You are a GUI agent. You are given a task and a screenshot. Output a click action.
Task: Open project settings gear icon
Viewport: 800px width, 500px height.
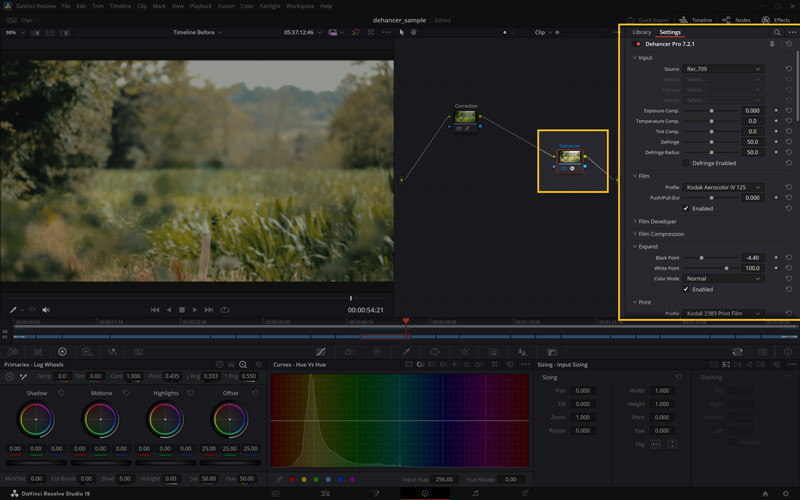tap(786, 493)
